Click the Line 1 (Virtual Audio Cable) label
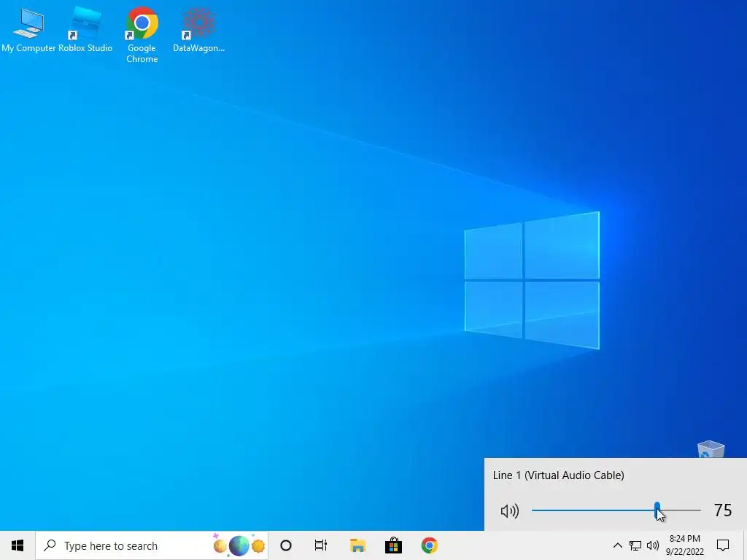Image resolution: width=747 pixels, height=560 pixels. pos(558,475)
